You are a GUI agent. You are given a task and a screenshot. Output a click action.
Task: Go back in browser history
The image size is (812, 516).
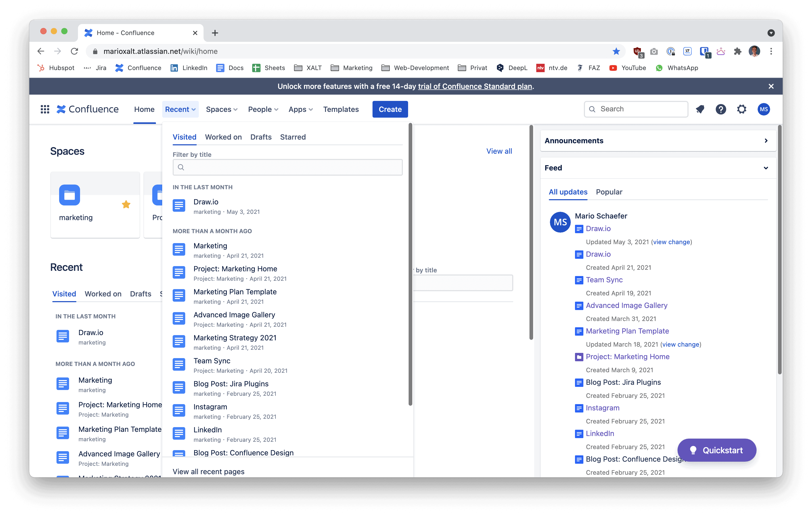[x=41, y=51]
